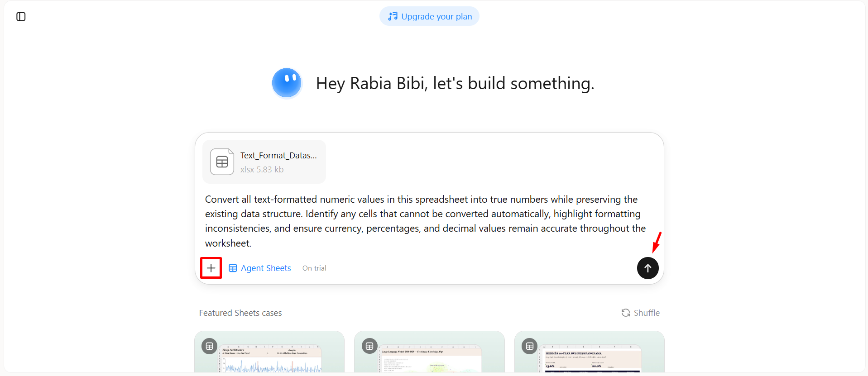Click the blue mascot avatar

(x=287, y=83)
